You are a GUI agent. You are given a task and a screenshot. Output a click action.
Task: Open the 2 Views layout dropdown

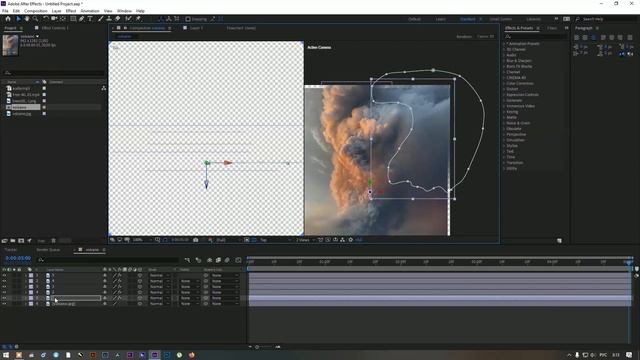point(304,240)
